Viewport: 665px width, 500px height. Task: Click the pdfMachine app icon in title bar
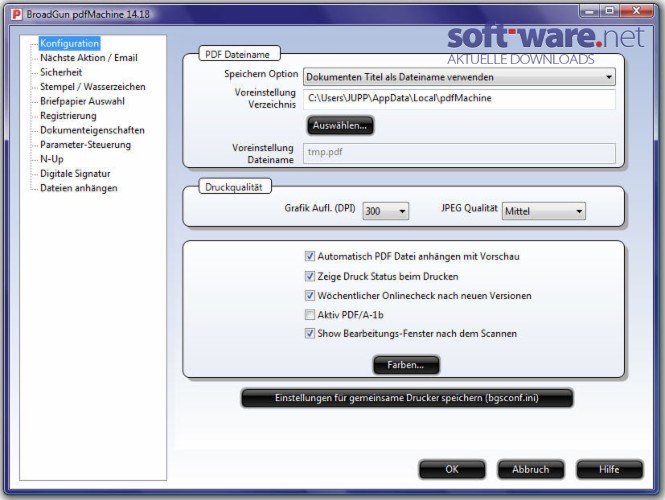[16, 14]
